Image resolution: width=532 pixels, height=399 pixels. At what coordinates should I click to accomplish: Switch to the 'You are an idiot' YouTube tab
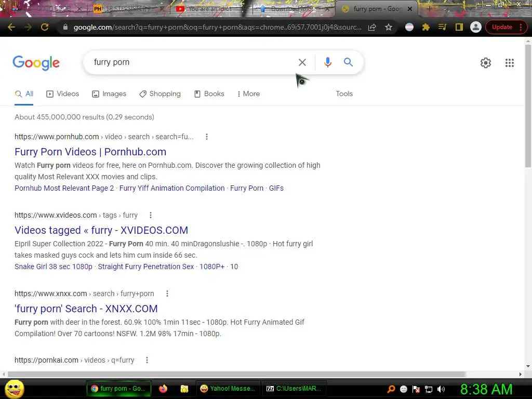tap(210, 9)
